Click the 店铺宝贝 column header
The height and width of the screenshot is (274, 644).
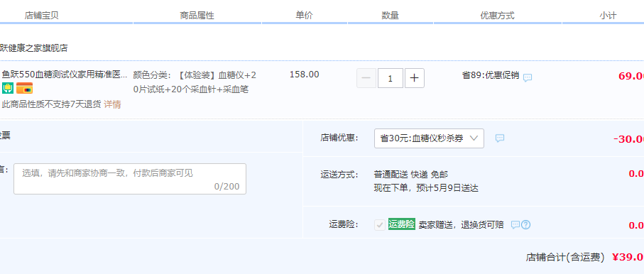coord(41,16)
